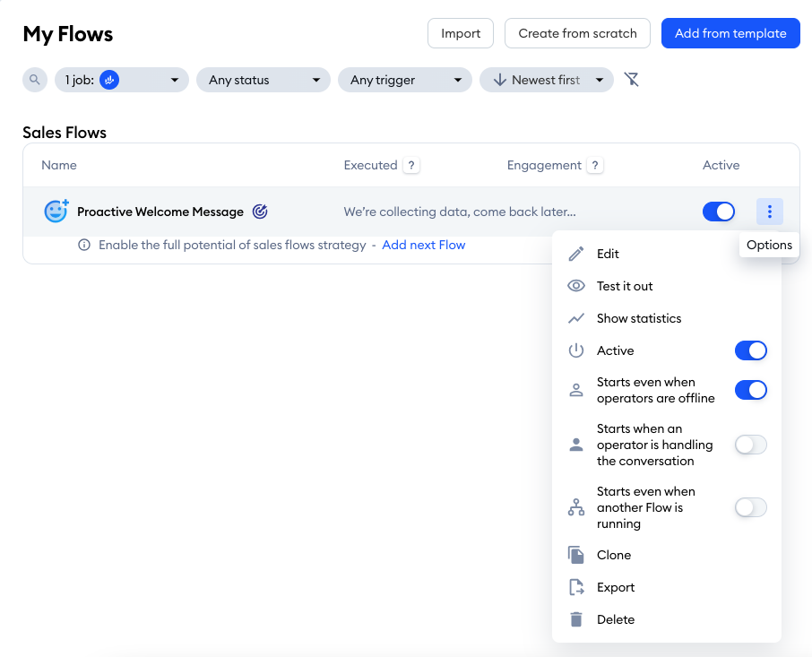Click Create from scratch button
This screenshot has width=812, height=657.
point(577,33)
